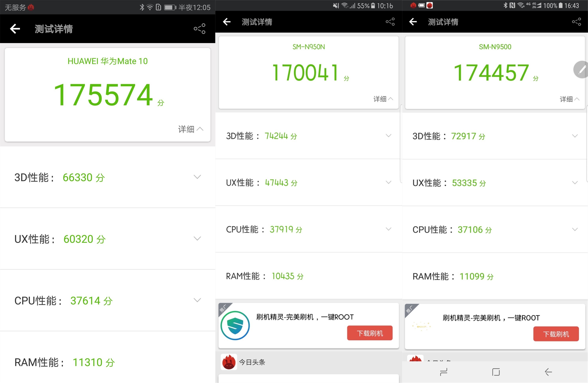588x383 pixels.
Task: Tap total score 170041
Action: (305, 73)
